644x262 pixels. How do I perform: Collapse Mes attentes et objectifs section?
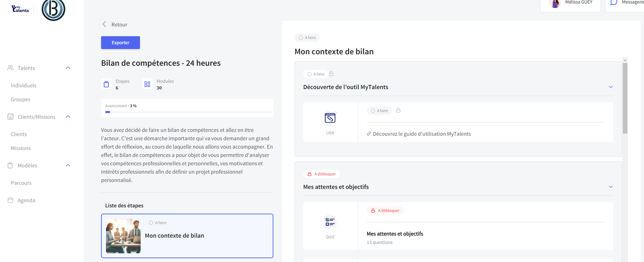(x=611, y=187)
